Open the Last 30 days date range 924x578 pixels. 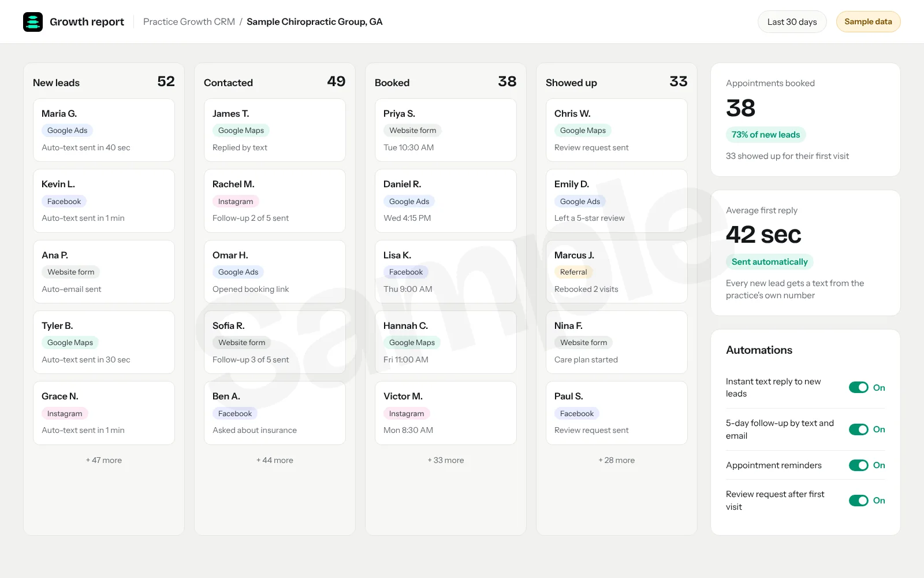click(x=792, y=22)
